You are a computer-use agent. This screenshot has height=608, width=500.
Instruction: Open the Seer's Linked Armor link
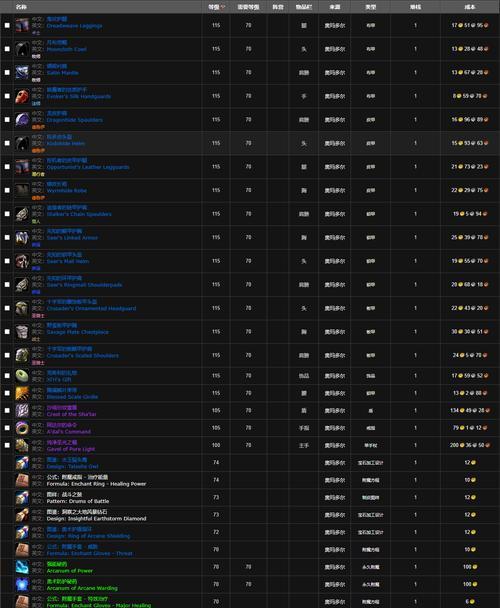click(x=72, y=238)
